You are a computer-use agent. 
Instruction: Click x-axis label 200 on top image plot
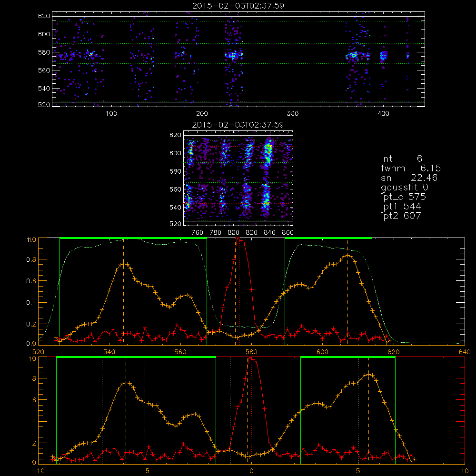click(202, 114)
